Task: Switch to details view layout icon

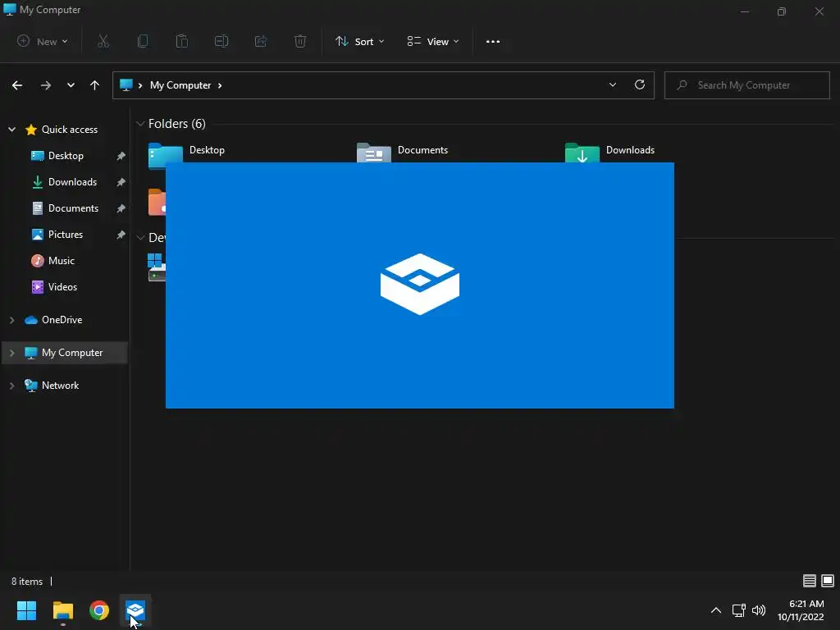Action: point(809,581)
